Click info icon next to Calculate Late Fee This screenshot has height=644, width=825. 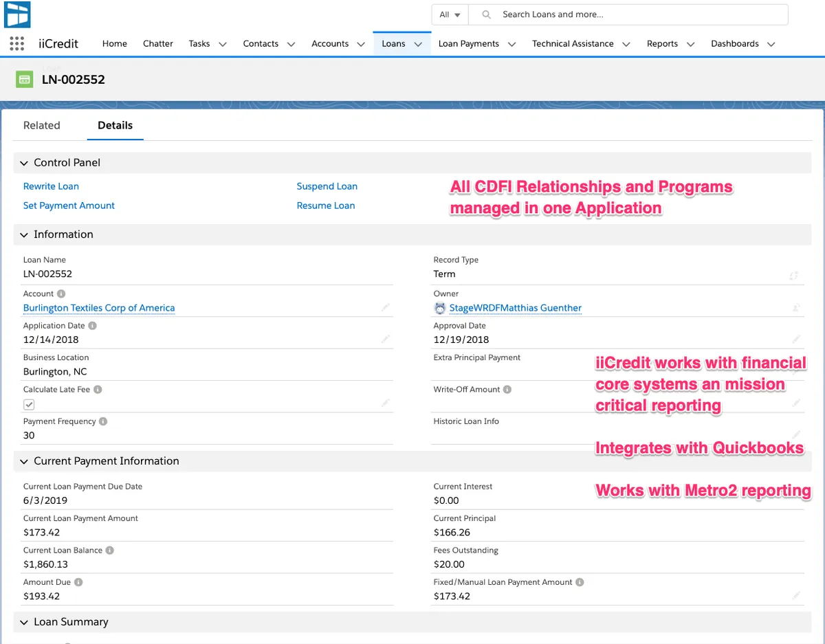pos(98,389)
